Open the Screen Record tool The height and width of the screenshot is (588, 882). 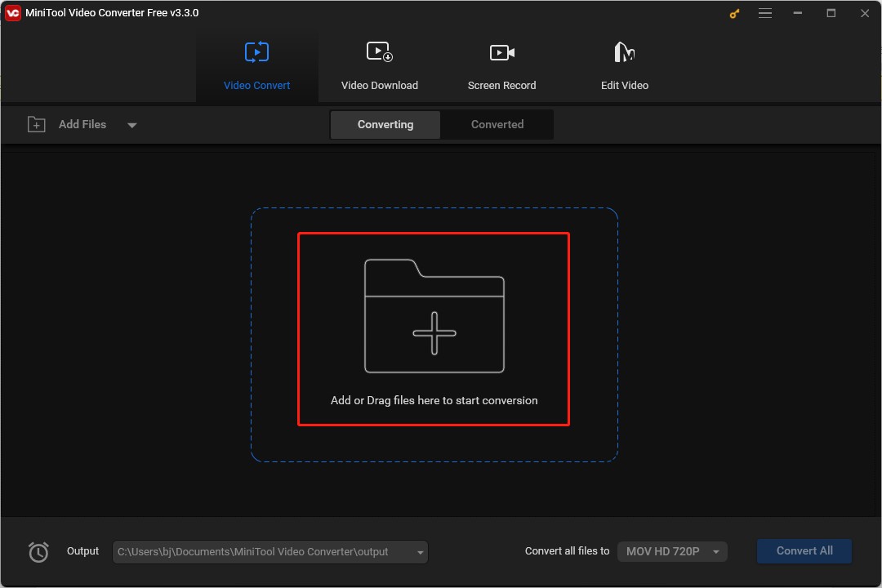tap(501, 51)
